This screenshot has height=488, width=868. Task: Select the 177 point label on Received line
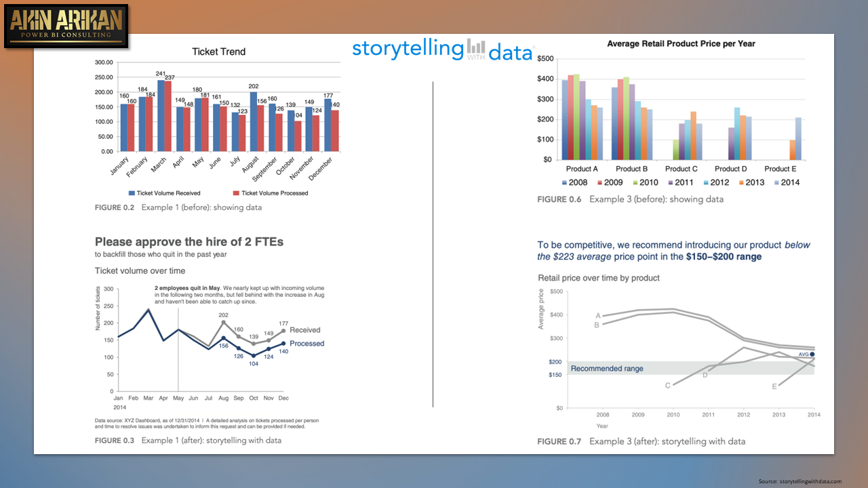283,323
